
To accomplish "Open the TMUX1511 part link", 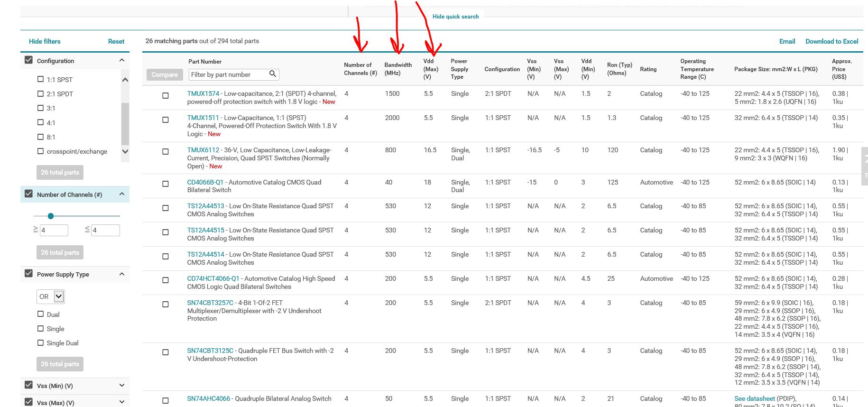I will (203, 118).
